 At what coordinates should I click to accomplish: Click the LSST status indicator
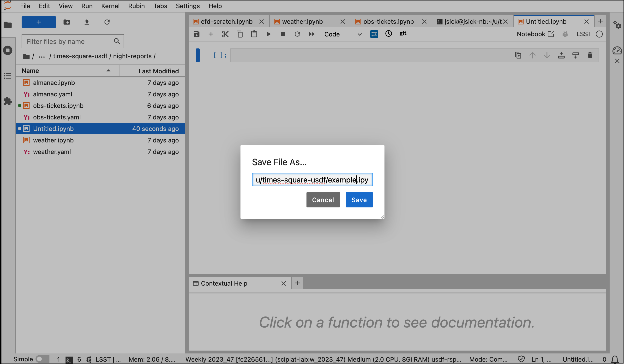[600, 34]
